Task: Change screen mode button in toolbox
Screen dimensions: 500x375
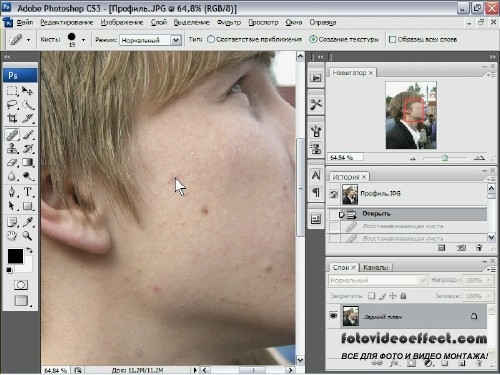Action: pos(21,301)
